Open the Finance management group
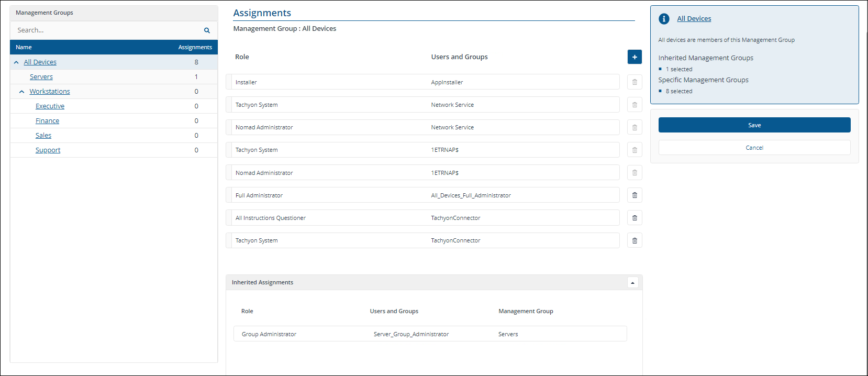The image size is (868, 376). click(47, 121)
